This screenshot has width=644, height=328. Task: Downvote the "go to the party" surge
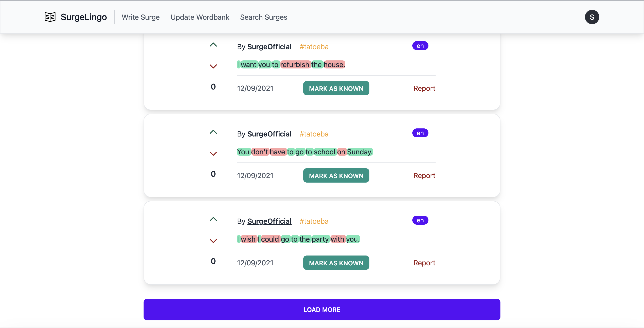[213, 241]
